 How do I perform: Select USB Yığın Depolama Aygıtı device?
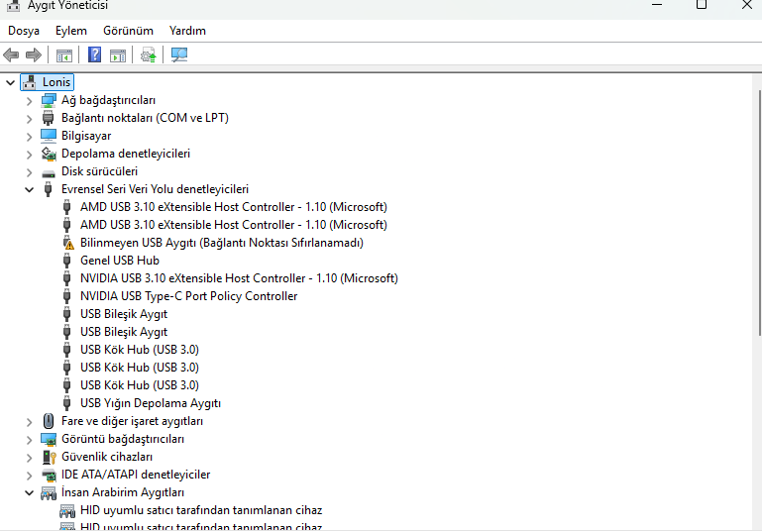click(151, 403)
